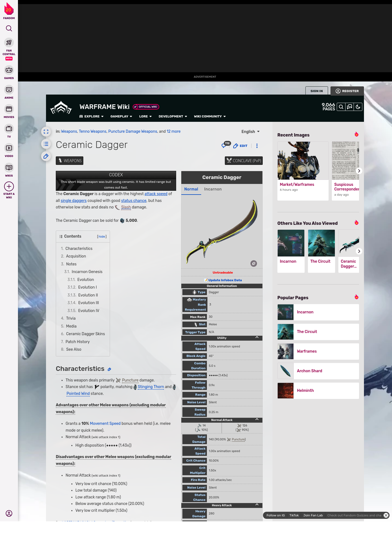Jump to Patch History in Contents
This screenshot has width=392, height=545.
78,342
